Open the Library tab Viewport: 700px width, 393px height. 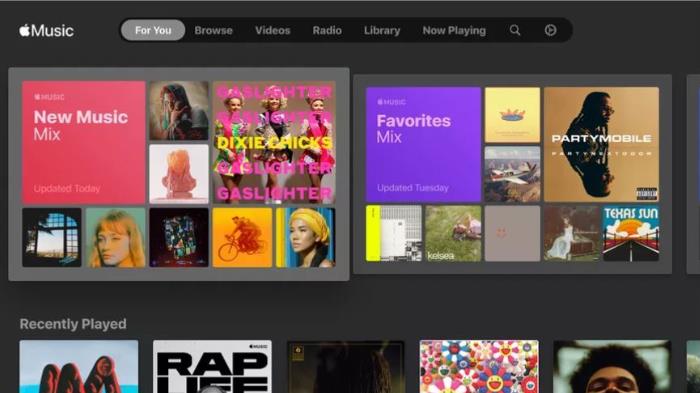pyautogui.click(x=382, y=30)
